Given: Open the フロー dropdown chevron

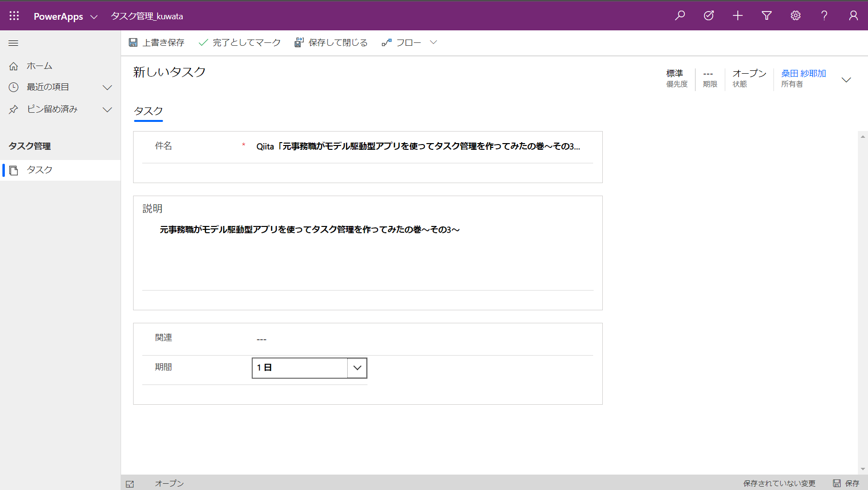Looking at the screenshot, I should pyautogui.click(x=434, y=42).
